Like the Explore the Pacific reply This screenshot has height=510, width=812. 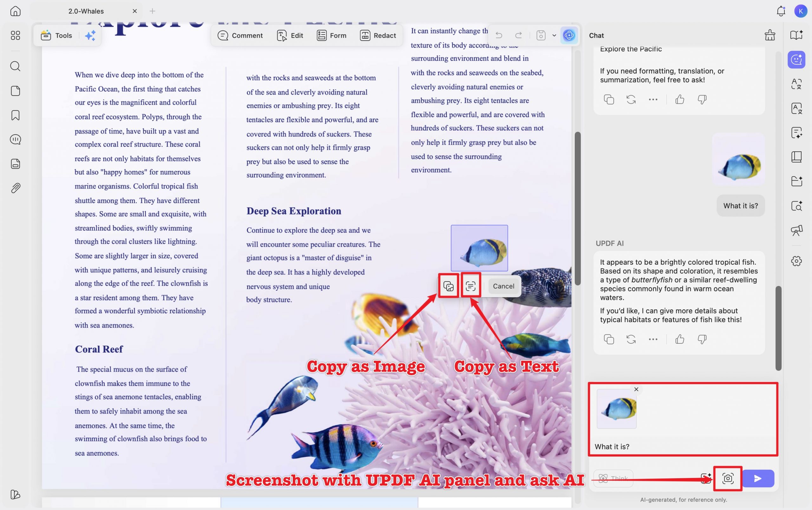tap(680, 100)
